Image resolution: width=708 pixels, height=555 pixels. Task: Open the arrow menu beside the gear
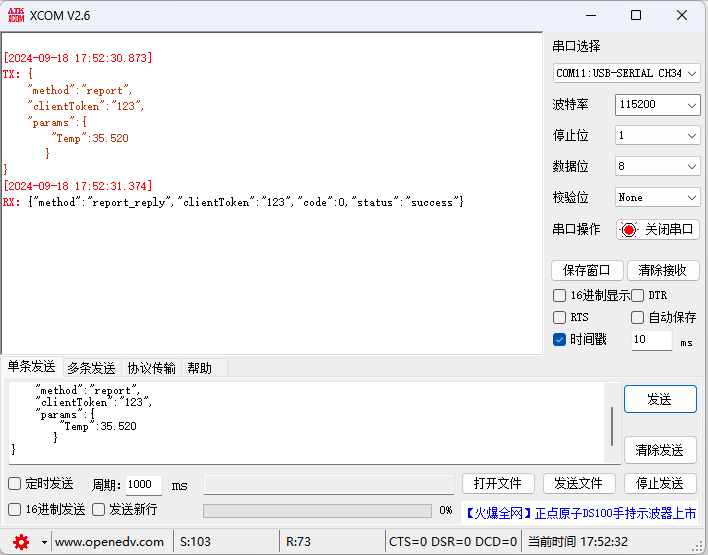(x=44, y=542)
